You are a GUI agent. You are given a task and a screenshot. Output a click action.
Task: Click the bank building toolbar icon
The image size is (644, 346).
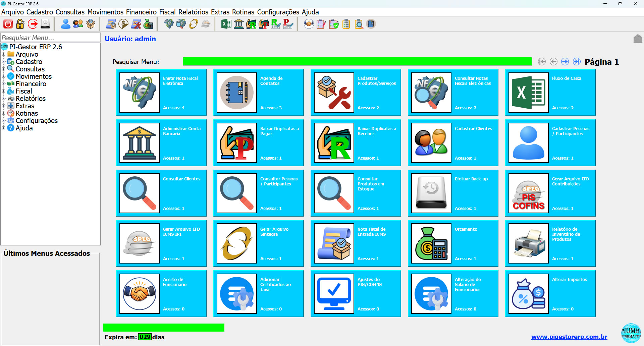[x=238, y=24]
